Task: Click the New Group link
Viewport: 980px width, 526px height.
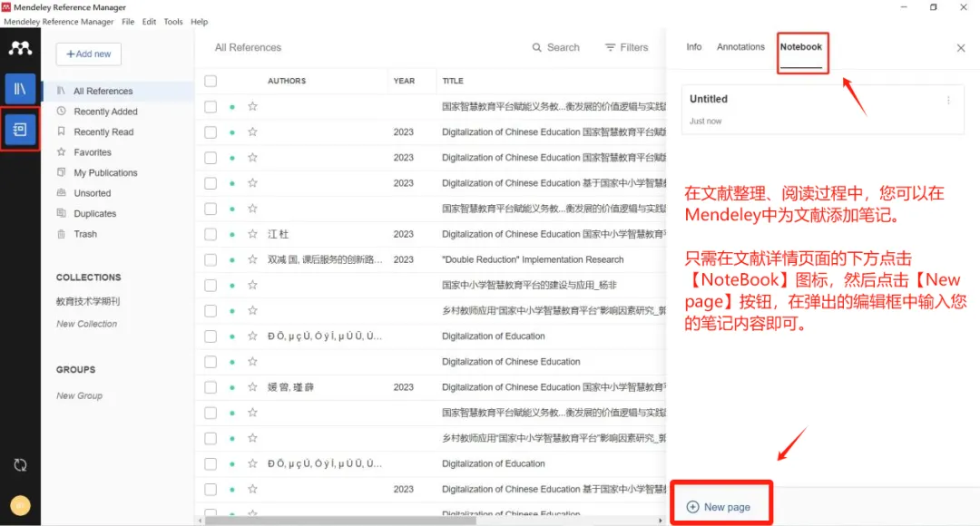Action: coord(79,396)
